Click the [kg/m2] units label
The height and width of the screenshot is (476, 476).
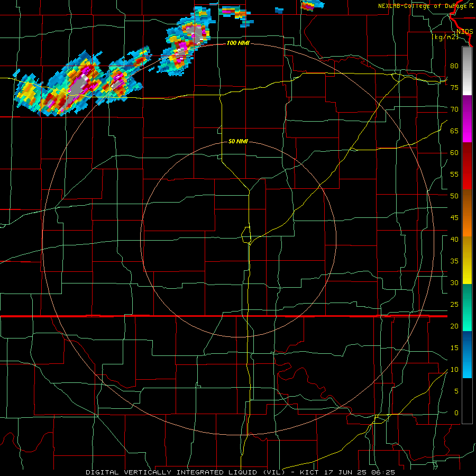pos(445,37)
